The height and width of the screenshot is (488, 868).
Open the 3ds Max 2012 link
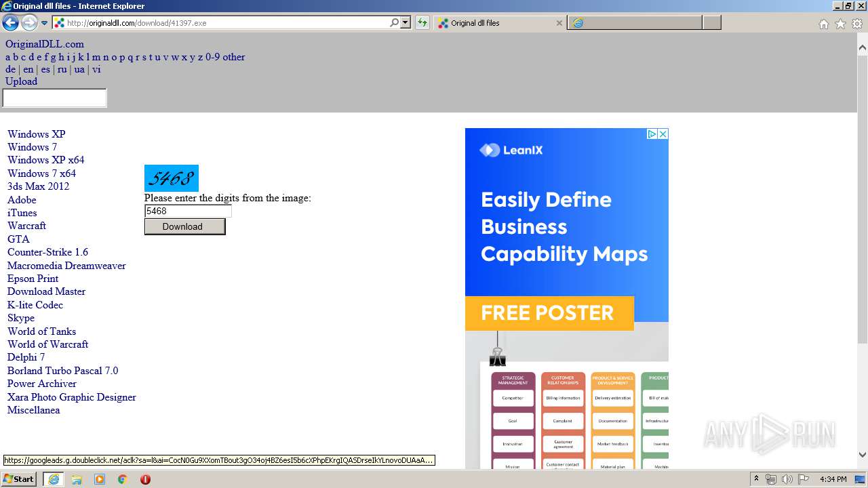(x=38, y=186)
